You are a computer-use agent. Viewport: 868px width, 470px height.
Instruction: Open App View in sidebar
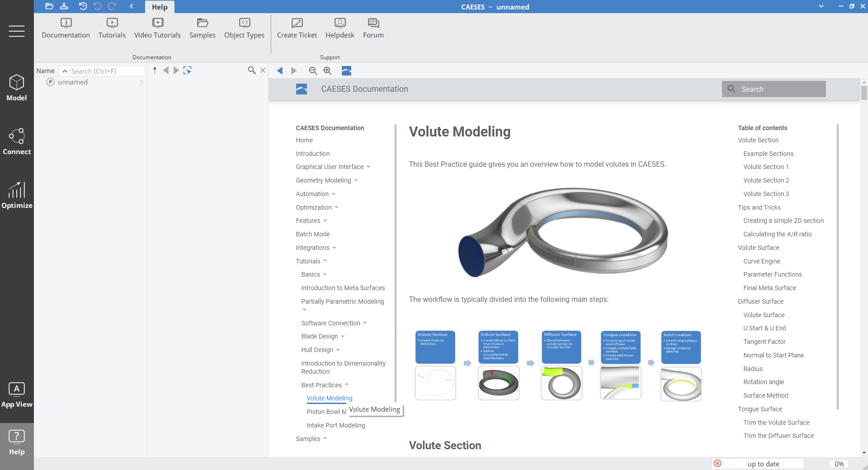(x=17, y=395)
